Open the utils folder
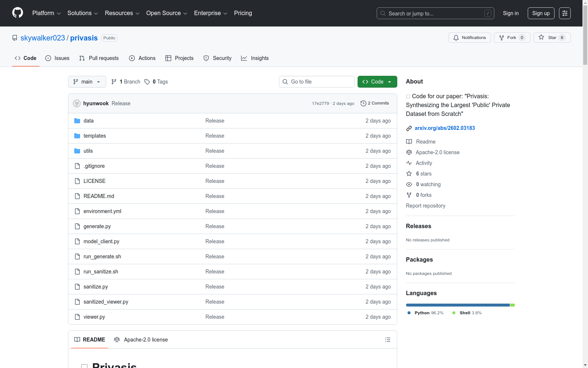 (88, 151)
